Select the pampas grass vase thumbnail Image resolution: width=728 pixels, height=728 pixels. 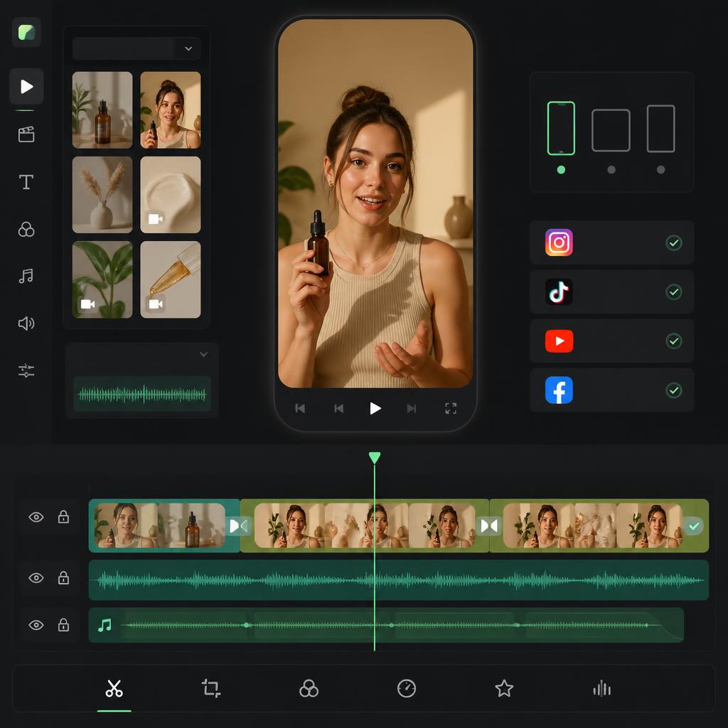pos(102,195)
